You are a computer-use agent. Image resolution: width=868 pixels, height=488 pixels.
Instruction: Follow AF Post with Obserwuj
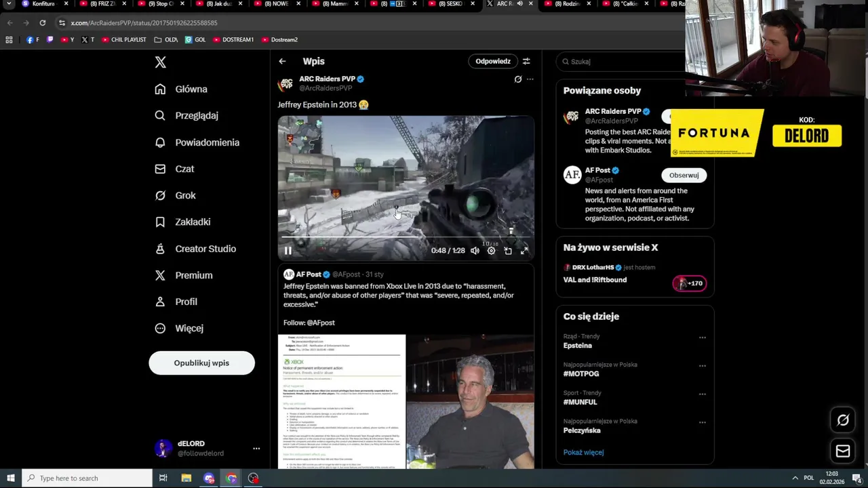pos(684,175)
